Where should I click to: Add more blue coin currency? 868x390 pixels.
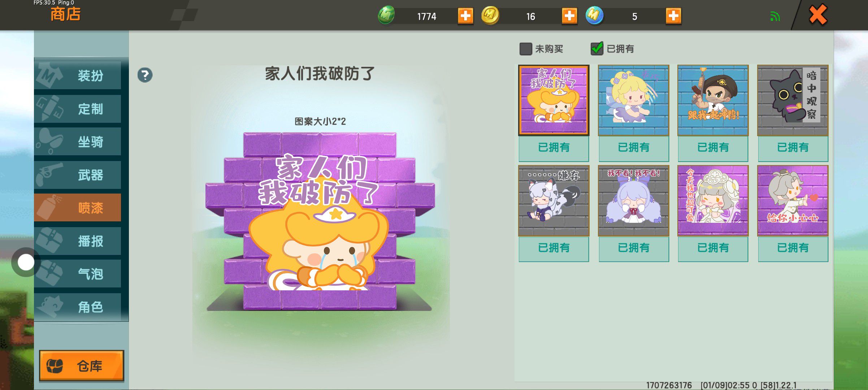[x=673, y=16]
